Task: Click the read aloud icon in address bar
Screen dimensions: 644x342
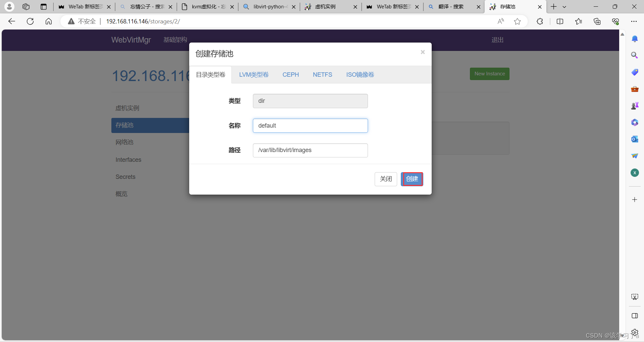Action: click(500, 21)
